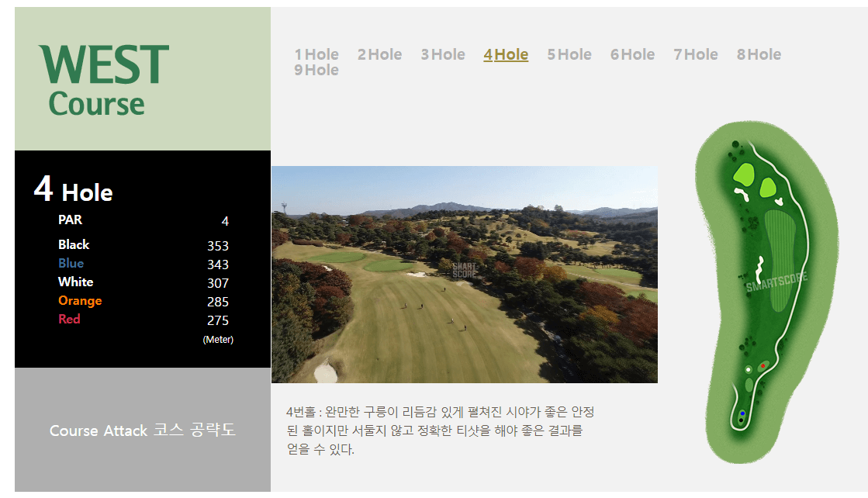The width and height of the screenshot is (868, 498).
Task: Navigate to 5 Hole
Action: pos(569,54)
